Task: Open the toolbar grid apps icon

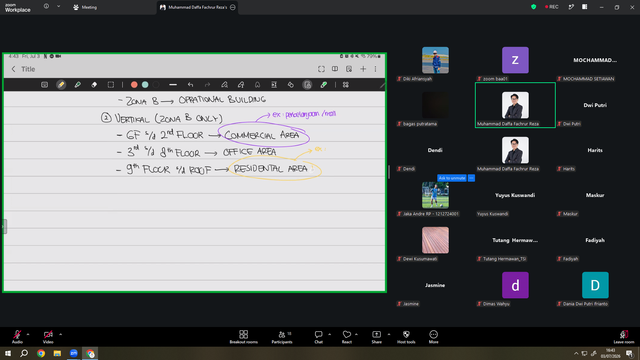Action: (346, 85)
